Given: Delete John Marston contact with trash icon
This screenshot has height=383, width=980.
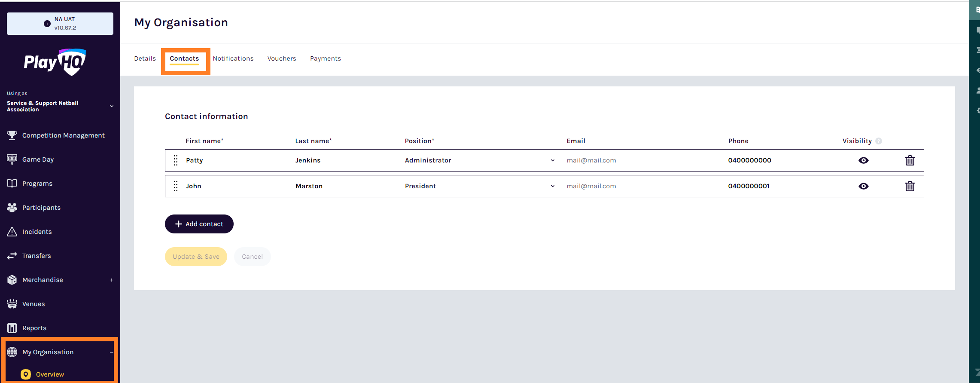Looking at the screenshot, I should (x=910, y=186).
